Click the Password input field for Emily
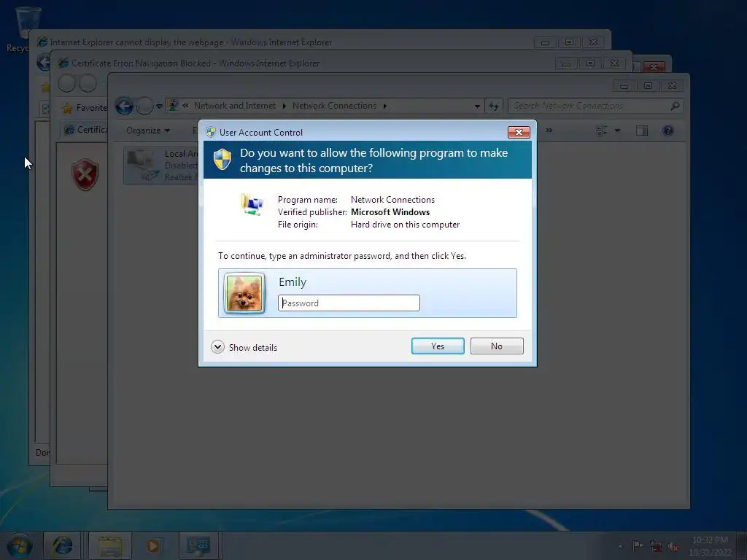Viewport: 747px width, 560px height. 349,303
